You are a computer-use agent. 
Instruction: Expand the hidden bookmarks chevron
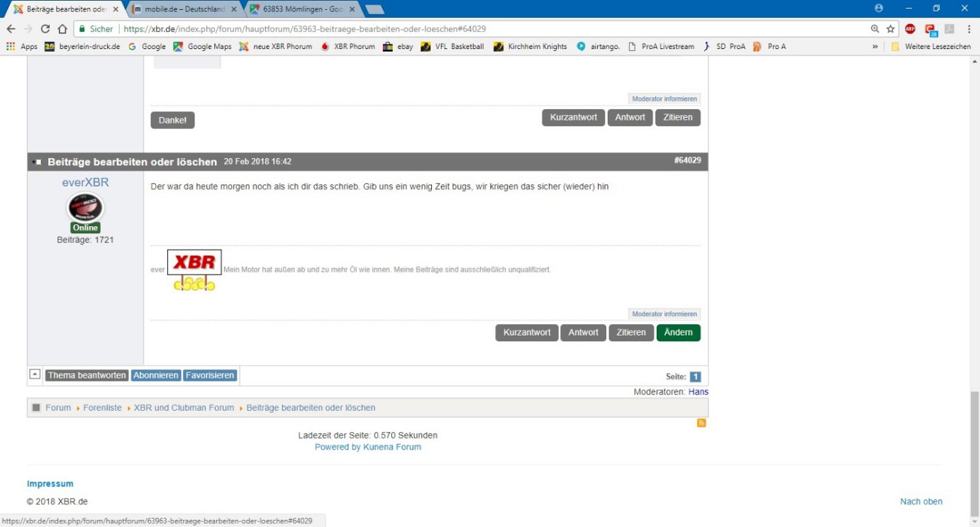874,47
